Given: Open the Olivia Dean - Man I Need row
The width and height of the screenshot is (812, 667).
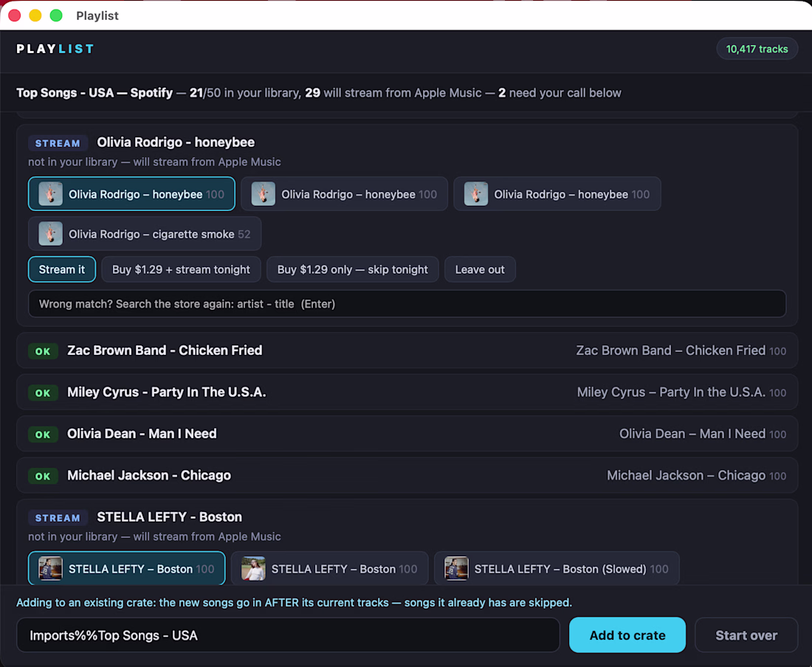Looking at the screenshot, I should (407, 434).
